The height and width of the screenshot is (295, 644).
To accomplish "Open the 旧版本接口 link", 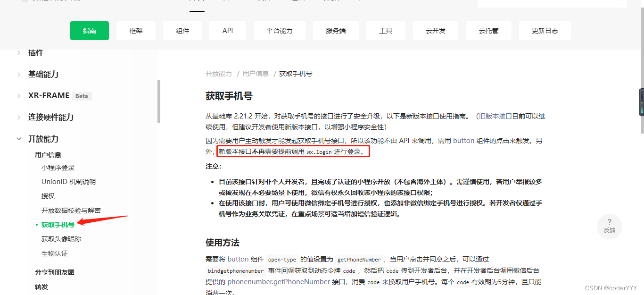I will click(495, 116).
